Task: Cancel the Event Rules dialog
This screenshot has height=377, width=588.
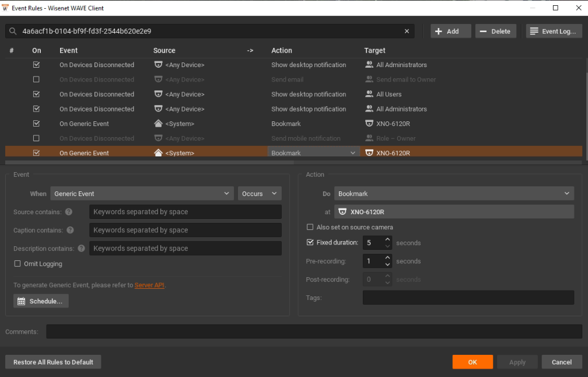Action: click(562, 362)
